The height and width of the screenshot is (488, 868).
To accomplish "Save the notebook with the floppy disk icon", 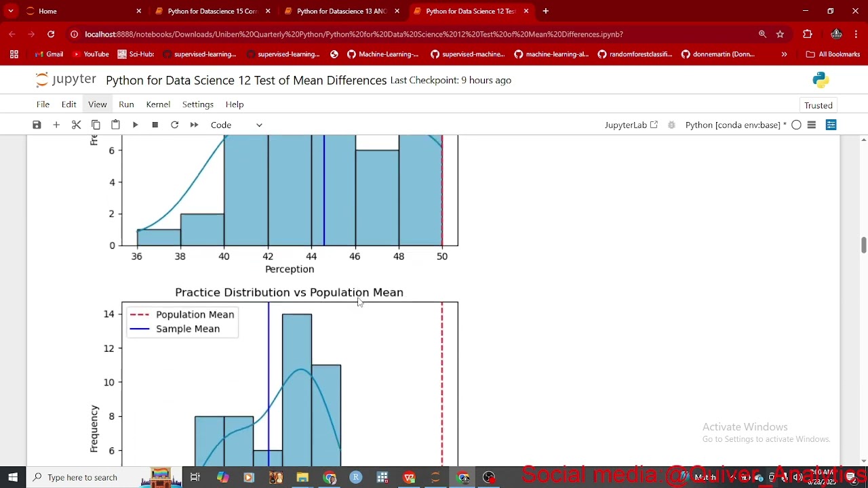I will pos(37,125).
